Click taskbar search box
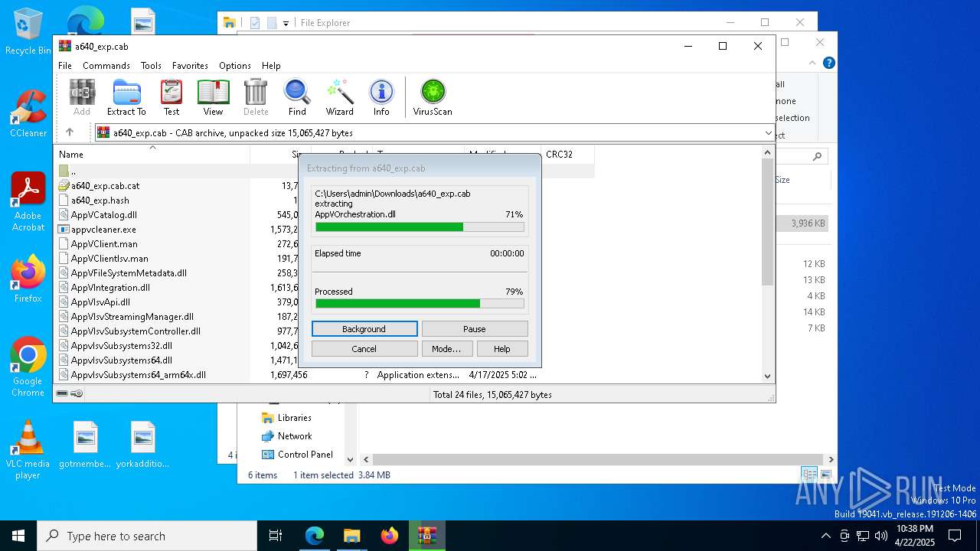980x551 pixels. pos(147,536)
